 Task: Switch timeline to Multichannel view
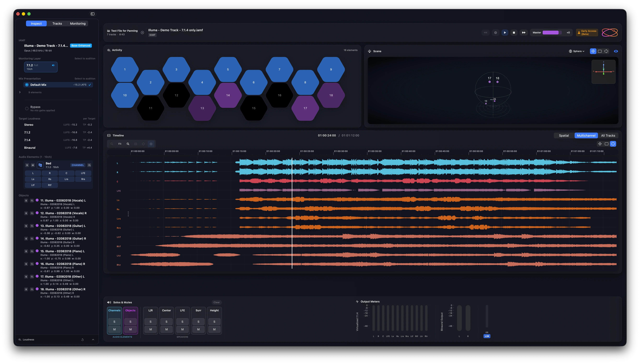tap(586, 136)
